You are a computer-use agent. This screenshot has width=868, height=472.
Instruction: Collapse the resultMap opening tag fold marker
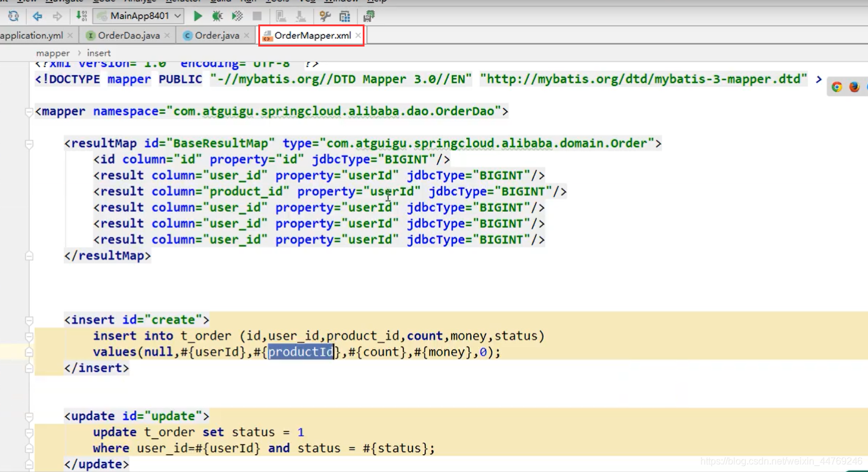pos(29,144)
